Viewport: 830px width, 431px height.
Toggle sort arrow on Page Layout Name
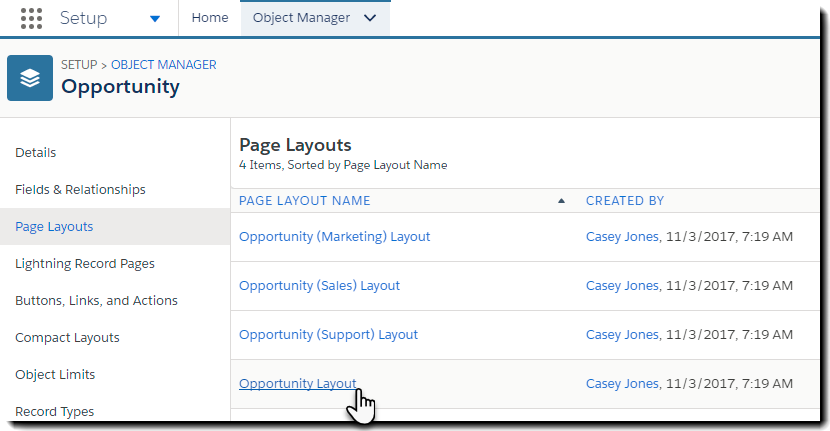pyautogui.click(x=561, y=201)
